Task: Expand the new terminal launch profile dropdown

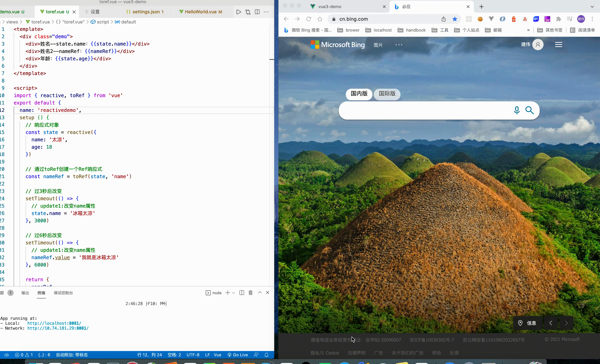Action: [234, 293]
